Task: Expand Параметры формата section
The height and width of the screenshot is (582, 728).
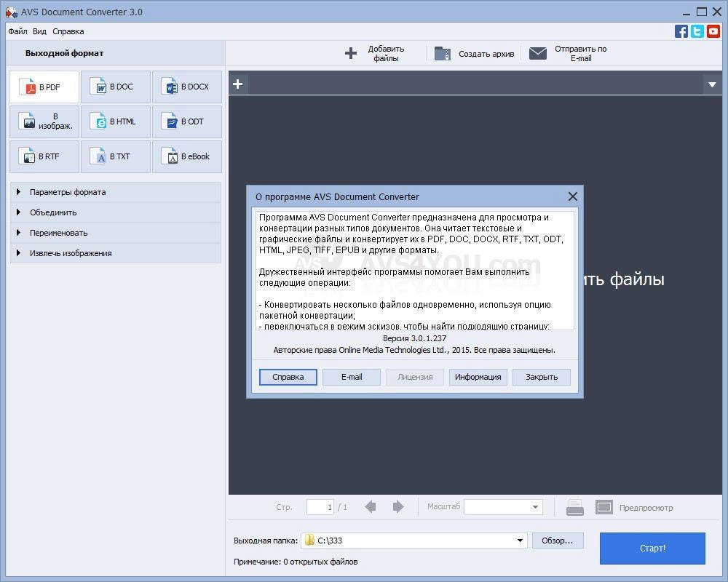Action: [x=116, y=192]
